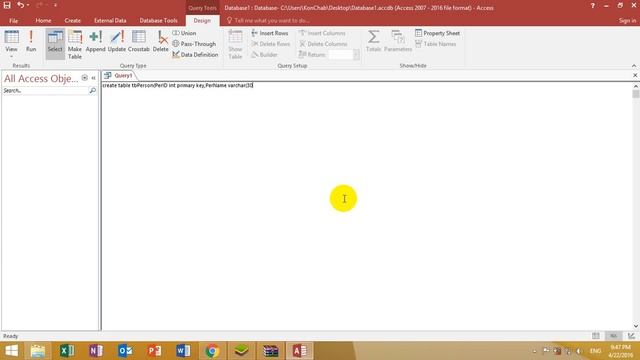The height and width of the screenshot is (360, 640).
Task: Switch to Database Tools tab
Action: tap(158, 20)
